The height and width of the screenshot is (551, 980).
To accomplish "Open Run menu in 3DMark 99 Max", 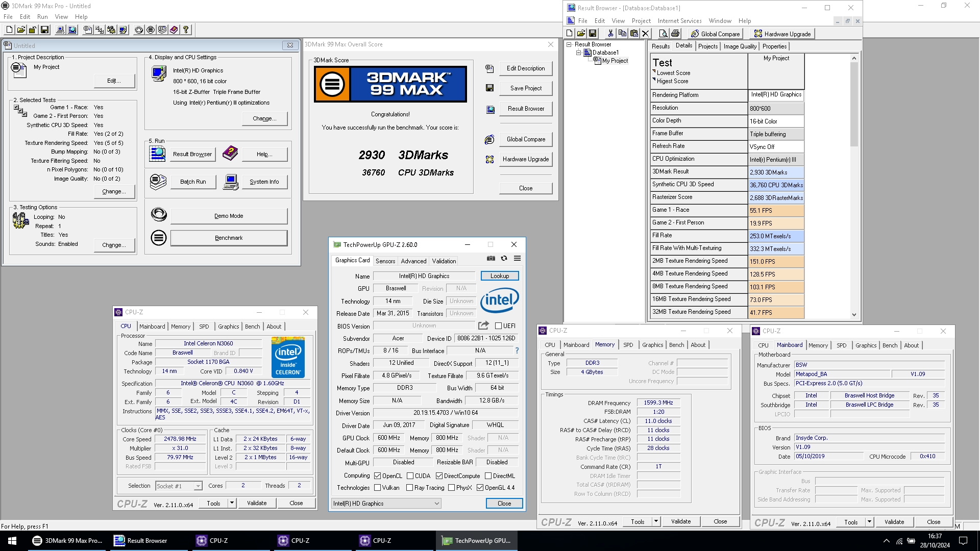I will click(x=42, y=17).
